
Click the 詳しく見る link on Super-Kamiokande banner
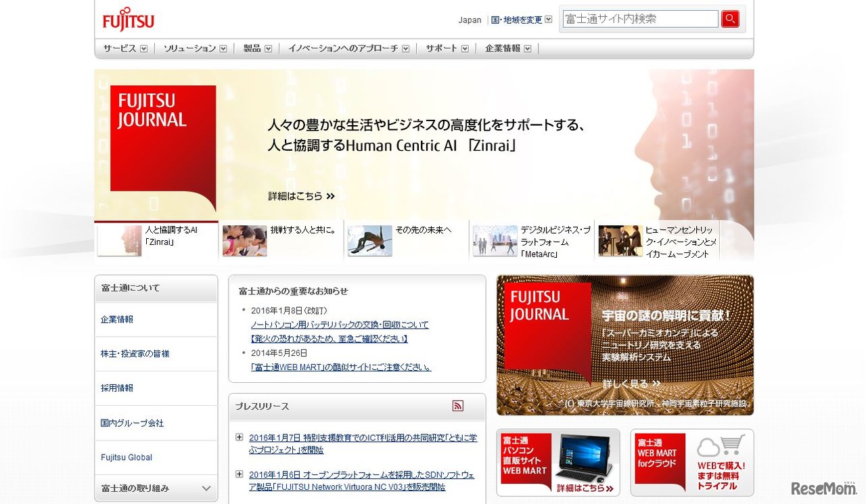(631, 384)
